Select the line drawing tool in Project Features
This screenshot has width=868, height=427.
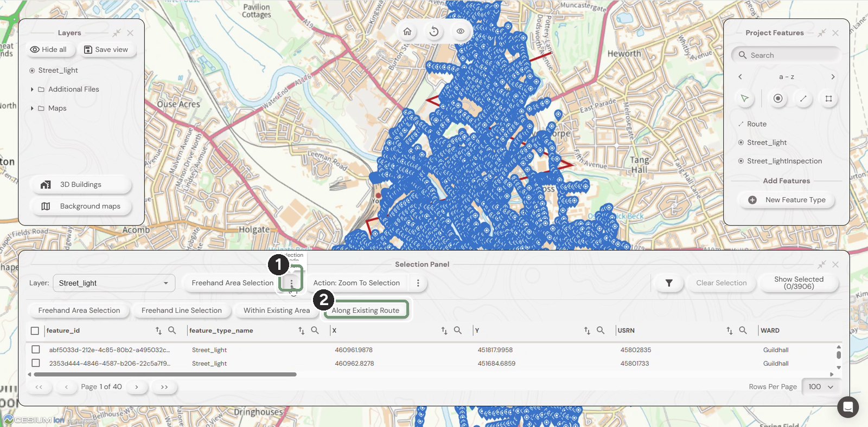click(x=803, y=99)
